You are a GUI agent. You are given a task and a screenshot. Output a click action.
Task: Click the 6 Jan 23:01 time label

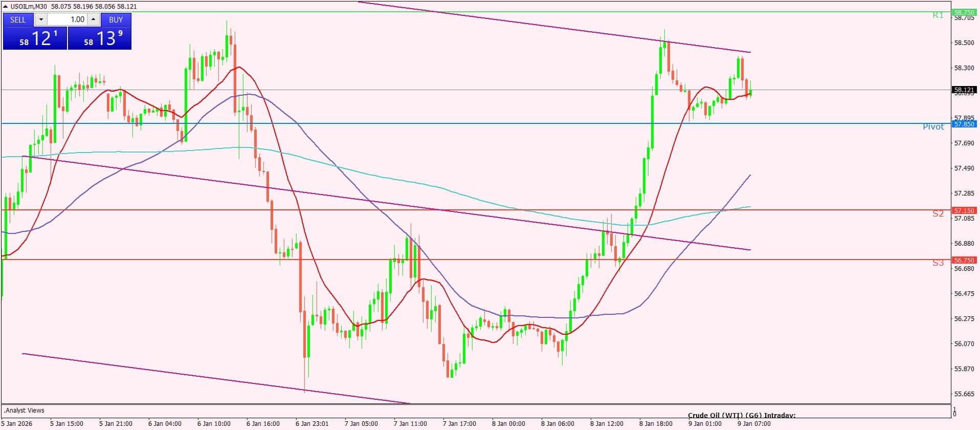(312, 423)
